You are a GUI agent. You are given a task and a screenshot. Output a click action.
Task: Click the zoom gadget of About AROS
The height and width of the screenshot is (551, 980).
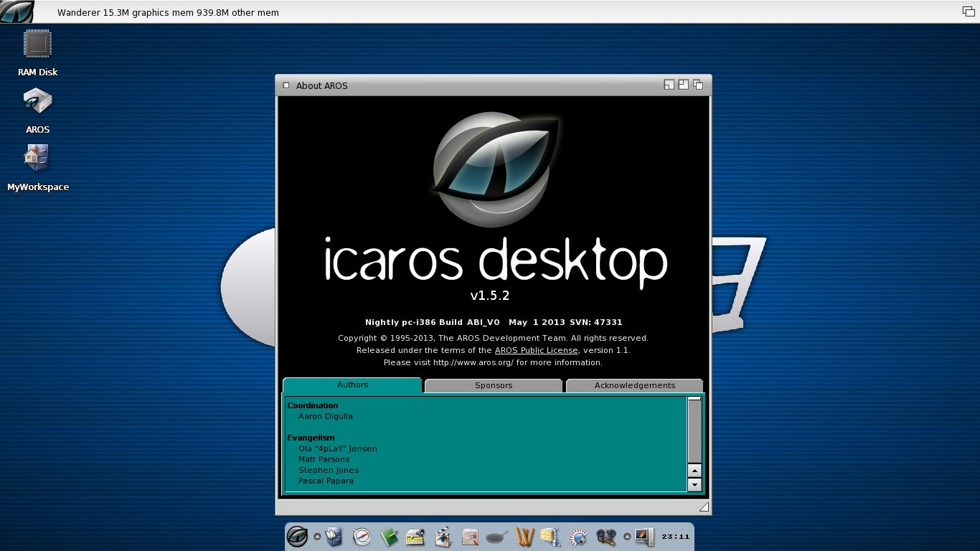(x=684, y=85)
